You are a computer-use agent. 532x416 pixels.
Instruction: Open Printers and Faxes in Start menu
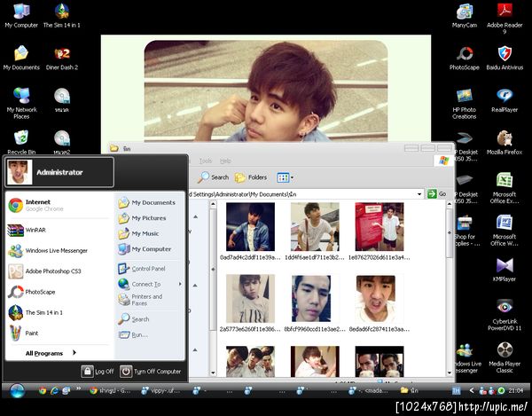pyautogui.click(x=149, y=300)
